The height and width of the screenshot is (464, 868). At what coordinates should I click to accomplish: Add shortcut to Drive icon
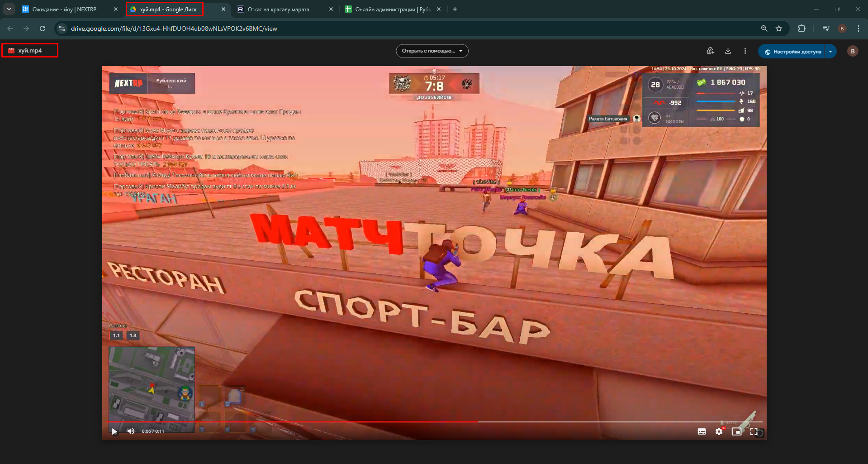[x=710, y=51]
